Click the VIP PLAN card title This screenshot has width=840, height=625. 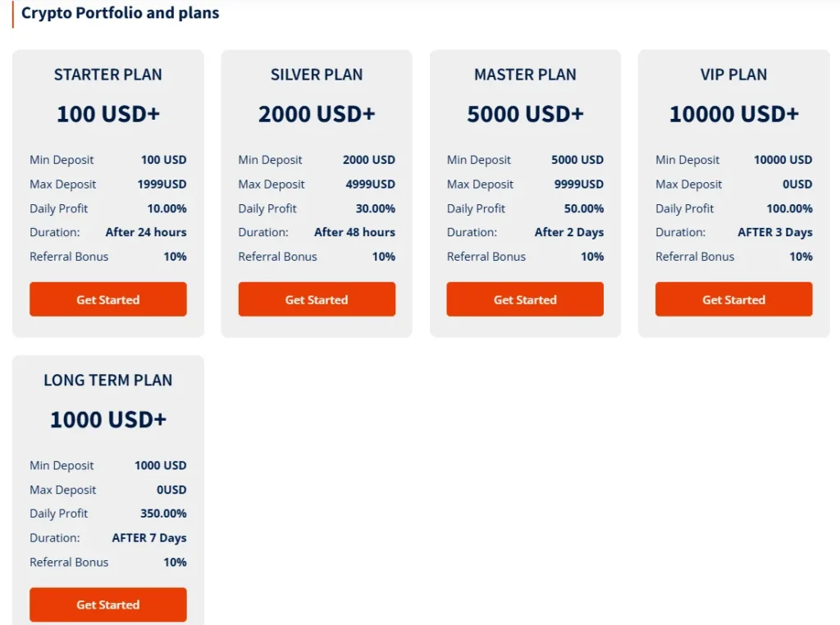733,75
